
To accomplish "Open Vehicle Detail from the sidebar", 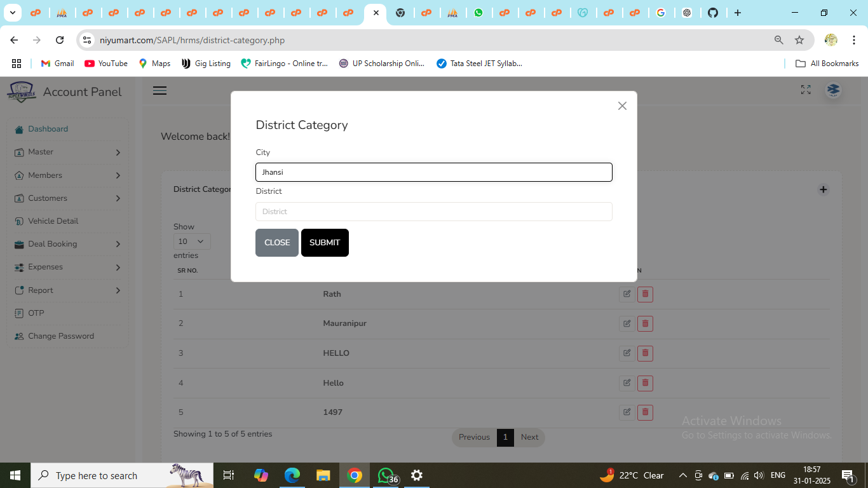I will click(x=53, y=221).
